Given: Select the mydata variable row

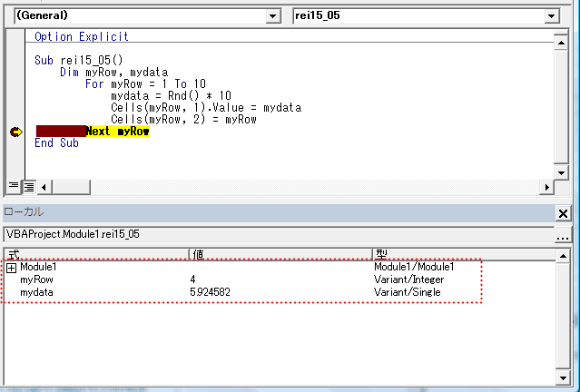Looking at the screenshot, I should coord(280,292).
